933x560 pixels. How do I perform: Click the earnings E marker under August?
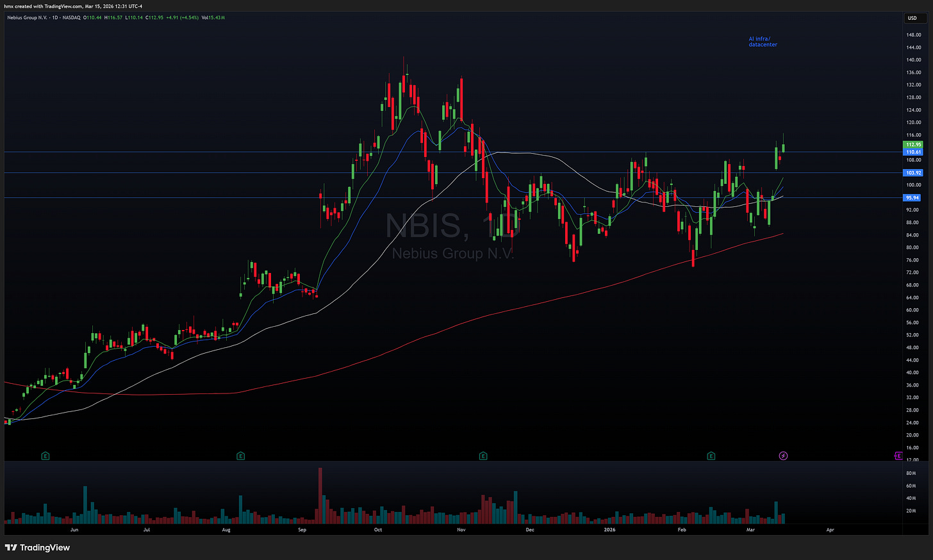tap(240, 456)
